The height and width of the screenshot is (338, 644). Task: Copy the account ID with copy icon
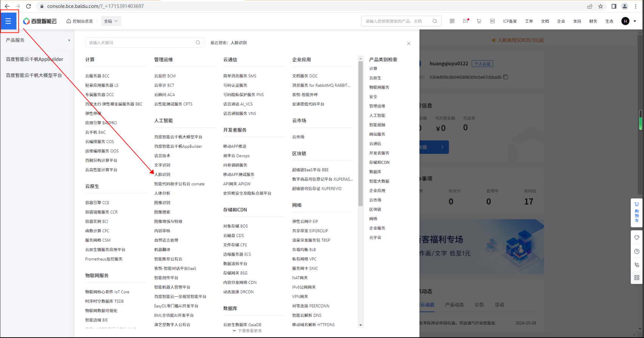point(506,77)
